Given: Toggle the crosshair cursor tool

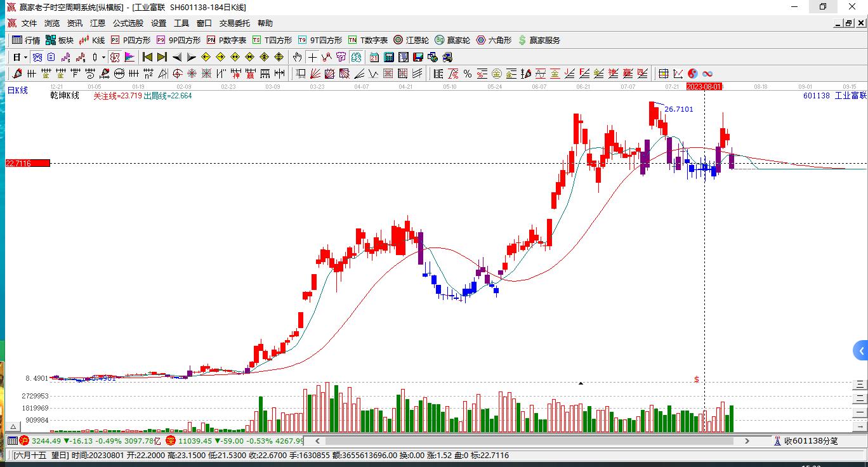Looking at the screenshot, I should tap(312, 57).
